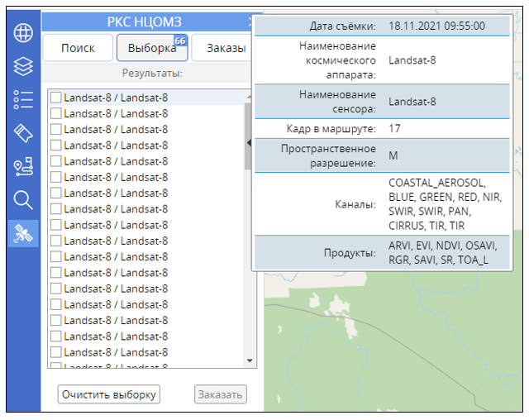
Task: Click the Кадр в маршруте value 17
Action: [x=394, y=128]
